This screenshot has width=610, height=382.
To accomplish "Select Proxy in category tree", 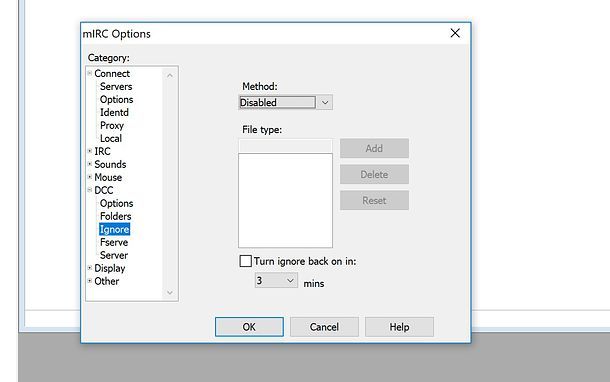I will pyautogui.click(x=112, y=125).
